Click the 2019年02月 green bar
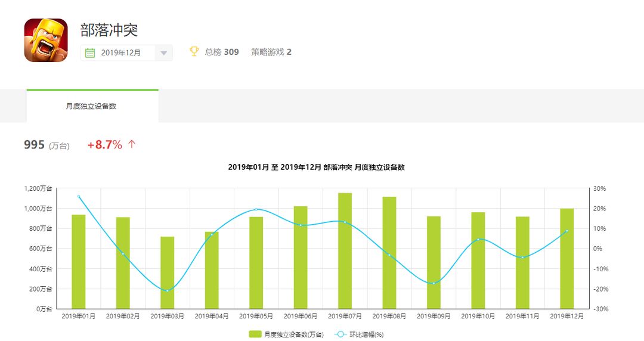This screenshot has width=644, height=341. point(123,263)
